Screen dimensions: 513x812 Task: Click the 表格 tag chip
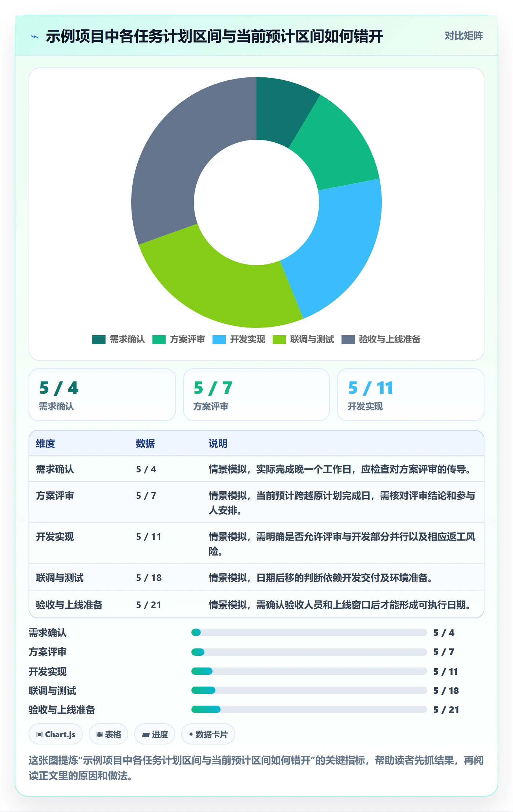coord(108,734)
